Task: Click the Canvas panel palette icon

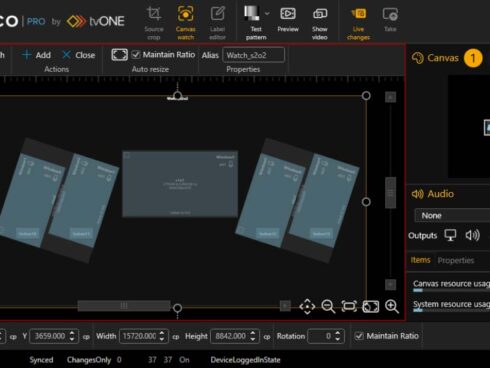Action: point(417,58)
